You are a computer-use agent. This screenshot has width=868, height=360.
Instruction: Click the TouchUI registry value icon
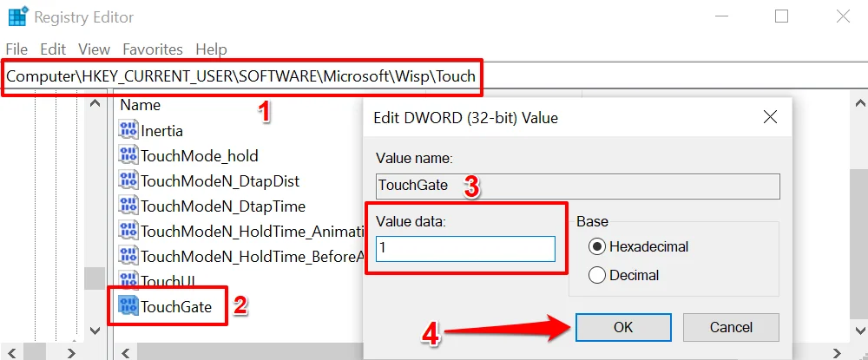(x=128, y=282)
